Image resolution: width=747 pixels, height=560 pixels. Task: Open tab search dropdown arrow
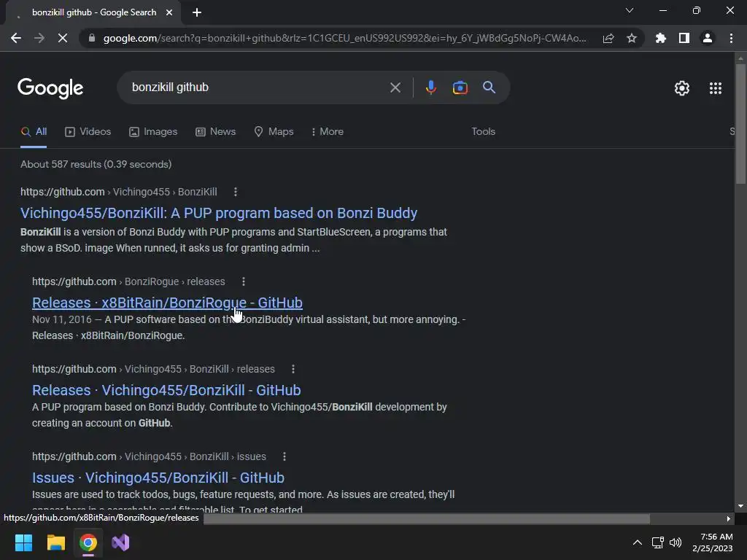(x=630, y=10)
